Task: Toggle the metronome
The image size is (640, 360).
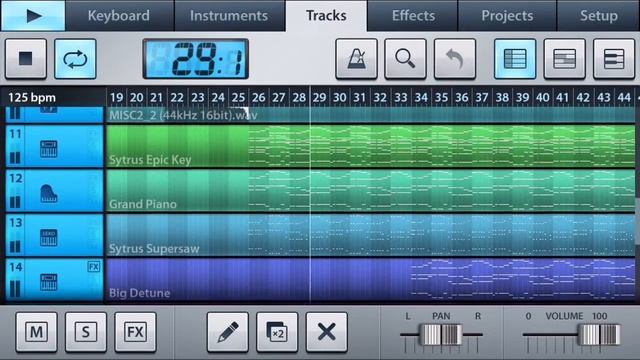Action: click(356, 58)
